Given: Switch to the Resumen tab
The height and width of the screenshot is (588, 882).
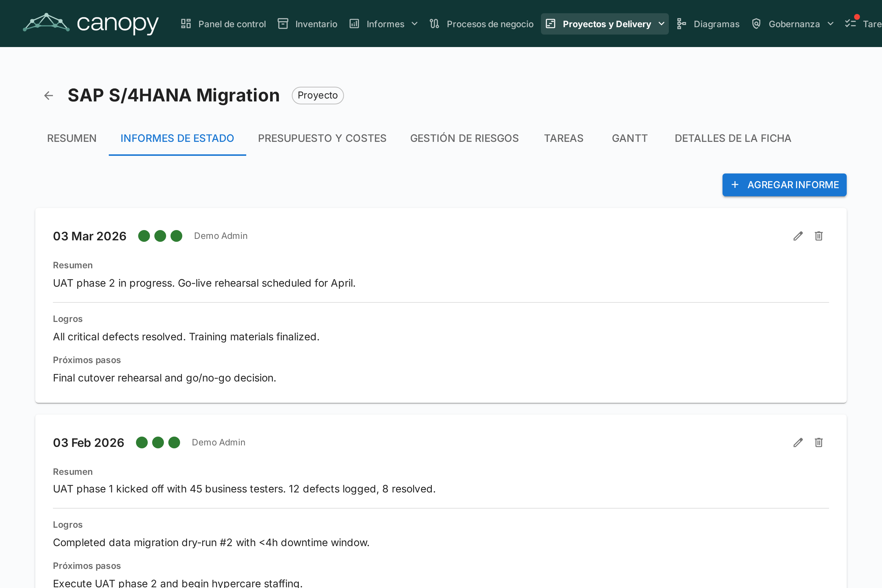Looking at the screenshot, I should coord(72,139).
